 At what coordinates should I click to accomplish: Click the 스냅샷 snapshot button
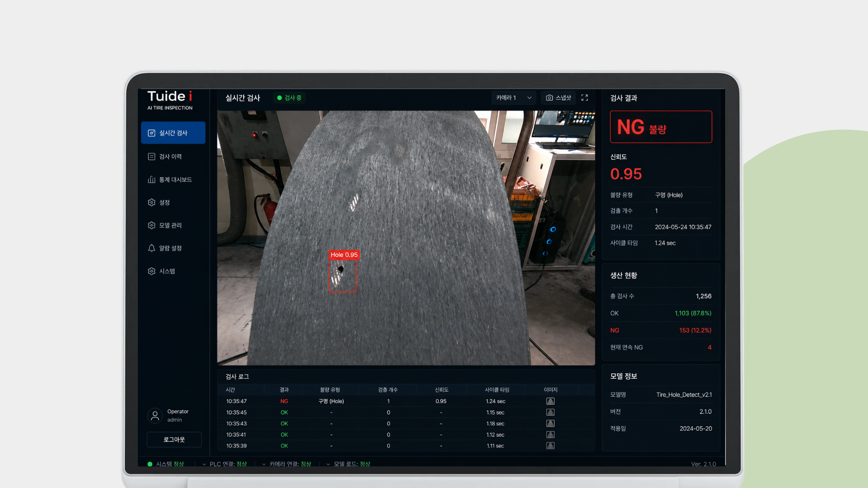pos(558,98)
